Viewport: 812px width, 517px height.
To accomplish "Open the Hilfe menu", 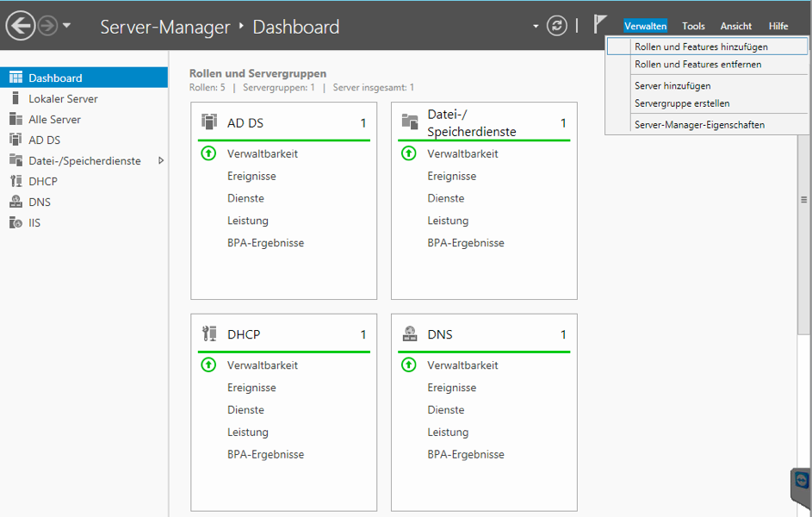I will (778, 26).
